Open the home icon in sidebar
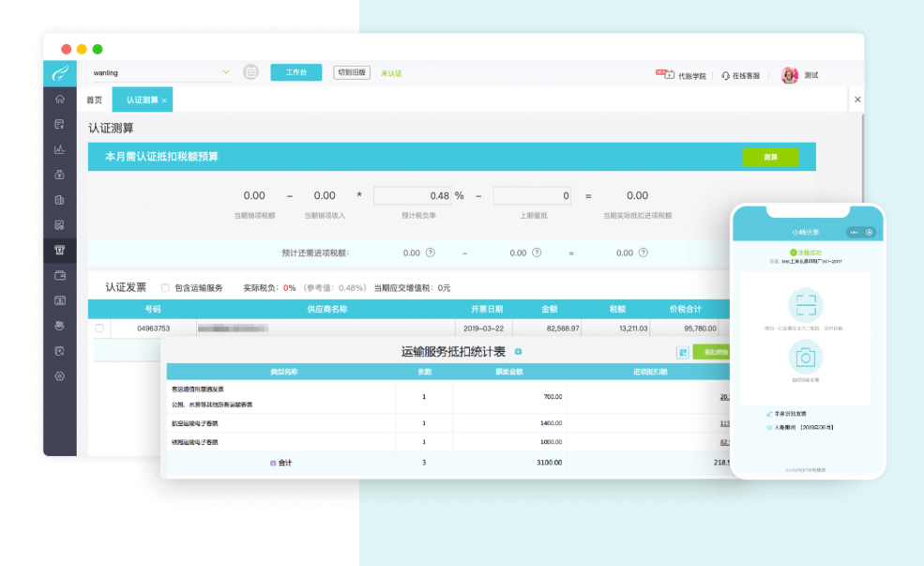Image resolution: width=924 pixels, height=566 pixels. point(60,99)
